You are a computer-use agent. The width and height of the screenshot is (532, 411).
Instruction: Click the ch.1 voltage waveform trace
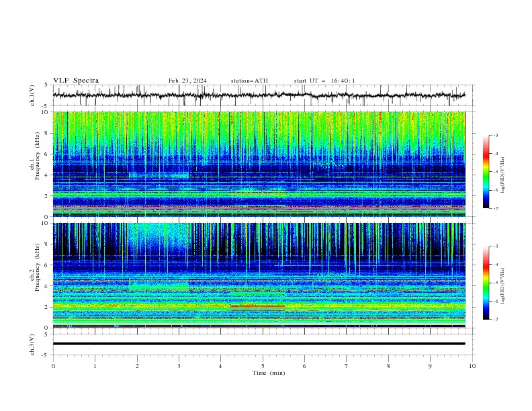[x=259, y=95]
